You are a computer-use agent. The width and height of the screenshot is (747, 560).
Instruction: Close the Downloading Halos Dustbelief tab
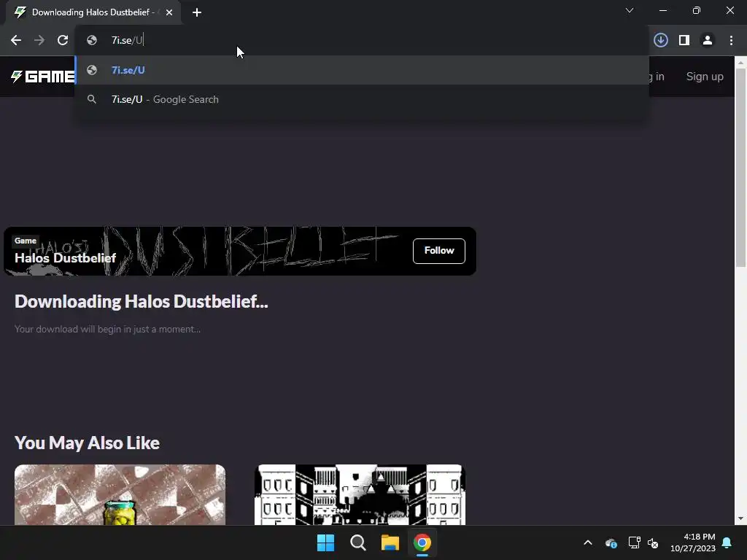[x=169, y=12]
